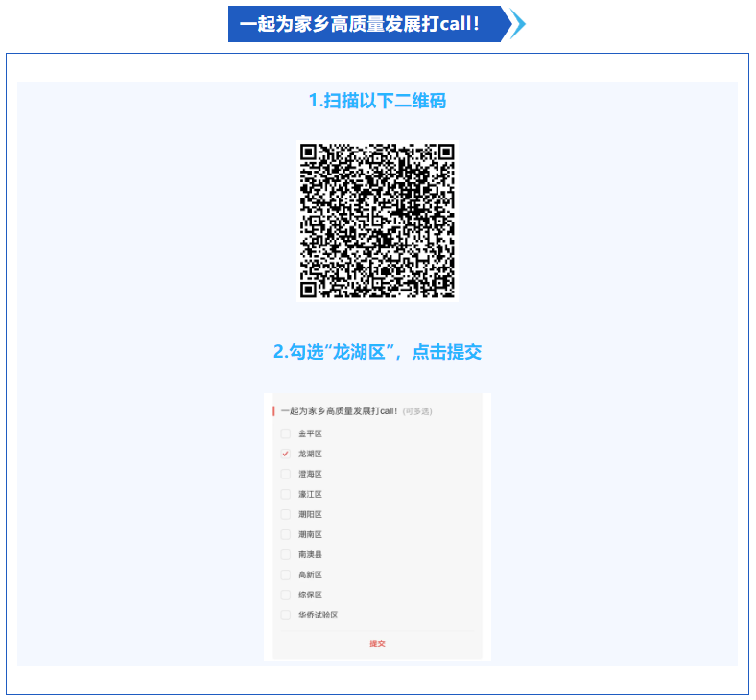Click the 澄海区 option label
Viewport: 756px width, 700px height.
[310, 474]
